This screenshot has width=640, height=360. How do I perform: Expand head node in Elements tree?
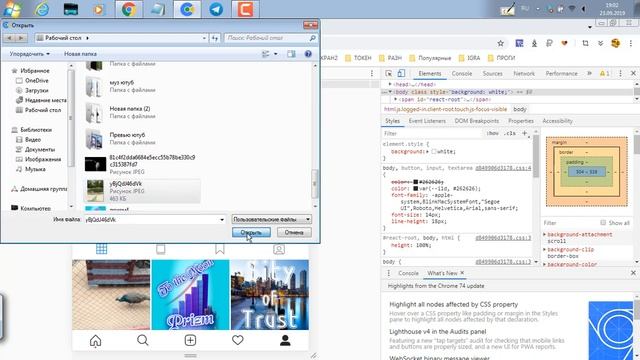tap(390, 84)
